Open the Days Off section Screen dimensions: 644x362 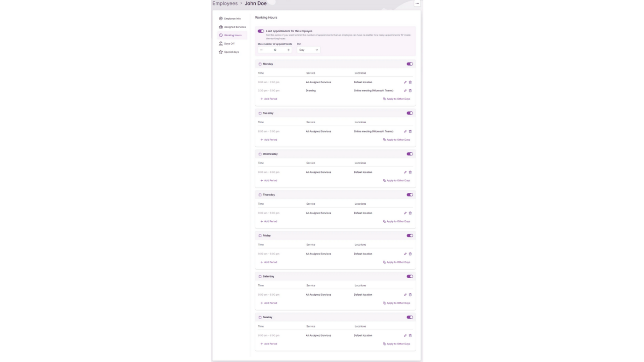(x=229, y=44)
